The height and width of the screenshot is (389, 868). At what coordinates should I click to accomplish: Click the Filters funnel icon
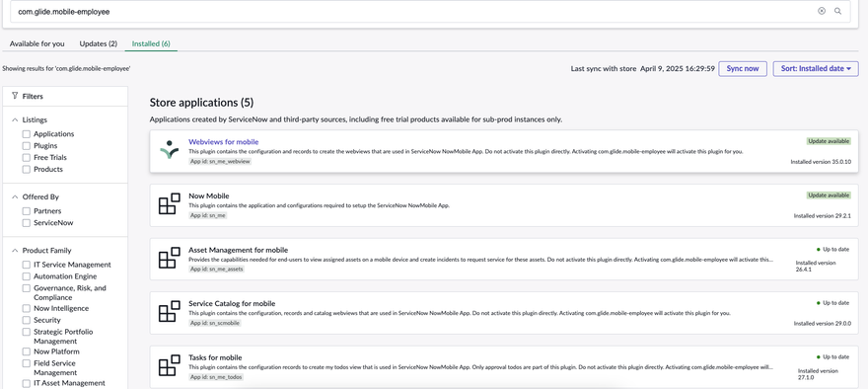click(x=15, y=96)
